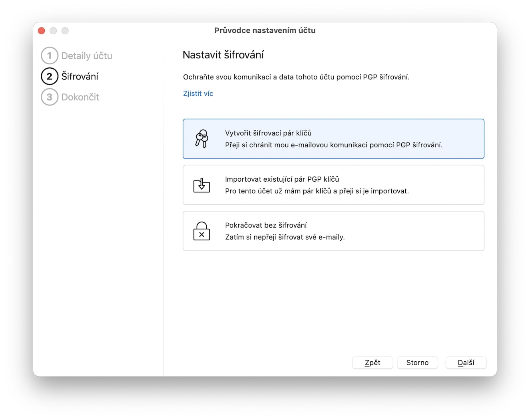The height and width of the screenshot is (420, 530).
Task: Select Importovat existující pár PGP klíčů
Action: point(333,185)
